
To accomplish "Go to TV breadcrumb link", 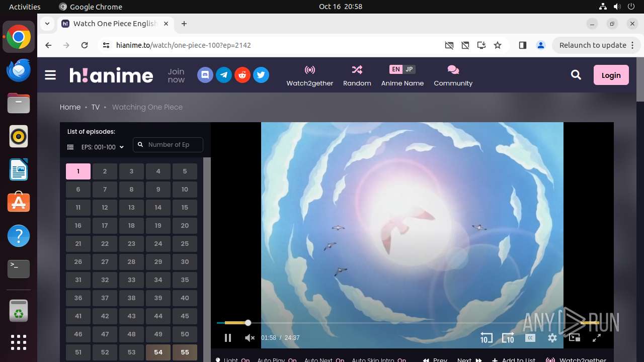I will coord(96,107).
